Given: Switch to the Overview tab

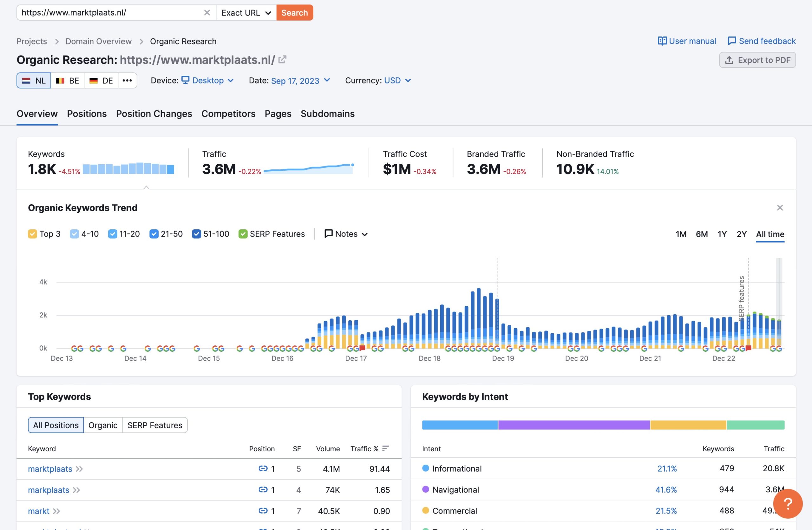Looking at the screenshot, I should (37, 114).
